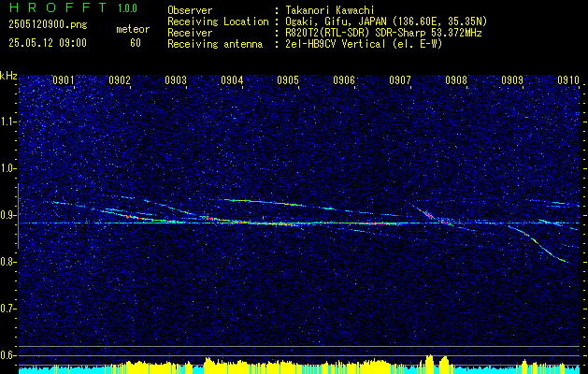588x374 pixels.
Task: Click the 0.9 kHz axis label
Action: tap(8, 215)
